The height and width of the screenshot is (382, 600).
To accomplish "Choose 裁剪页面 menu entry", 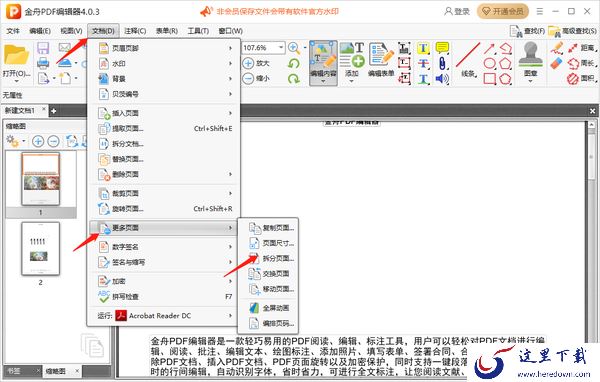I will (x=165, y=194).
